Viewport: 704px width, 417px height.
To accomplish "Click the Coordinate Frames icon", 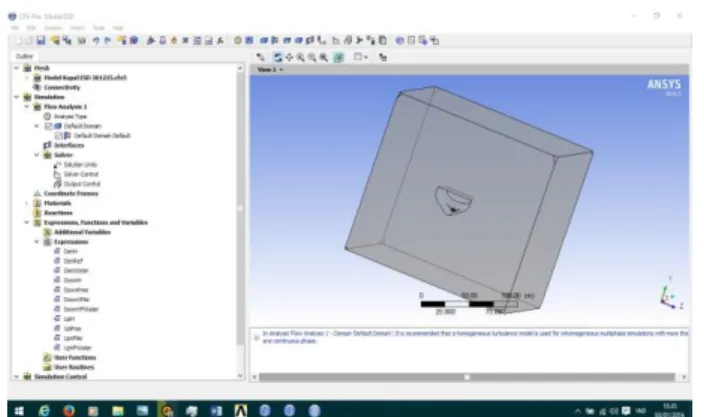I will (37, 193).
